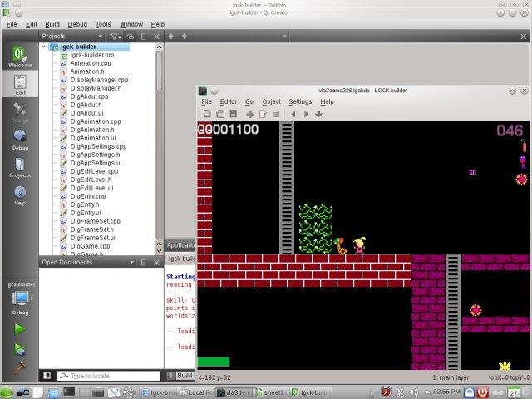This screenshot has height=399, width=532.
Task: Select lgck-builder.pro in project tree
Action: [92, 55]
